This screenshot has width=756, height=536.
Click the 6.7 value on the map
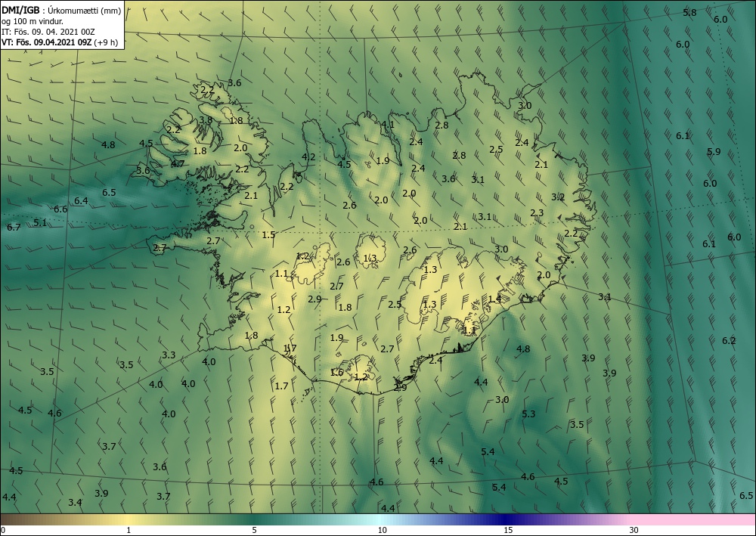click(14, 227)
